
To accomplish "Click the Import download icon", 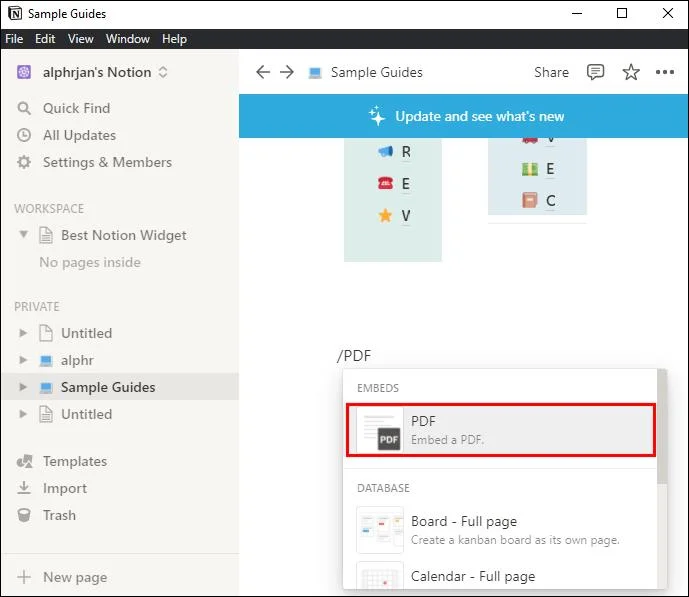I will click(24, 488).
